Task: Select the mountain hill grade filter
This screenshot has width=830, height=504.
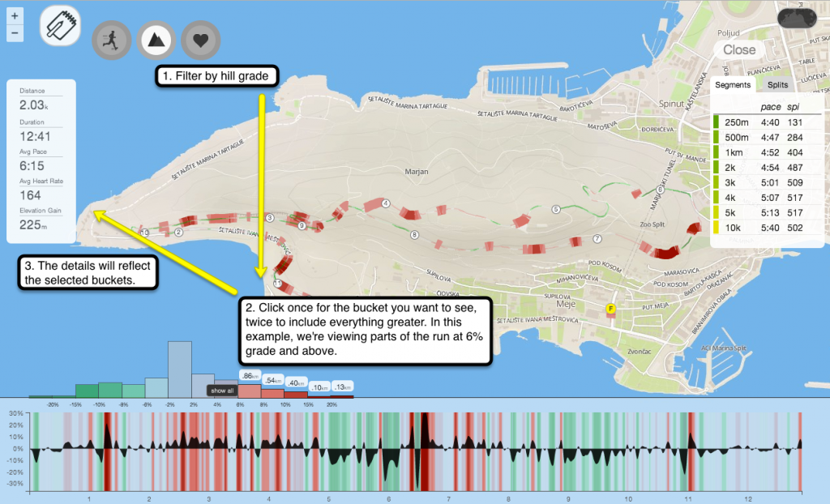Action: click(156, 41)
